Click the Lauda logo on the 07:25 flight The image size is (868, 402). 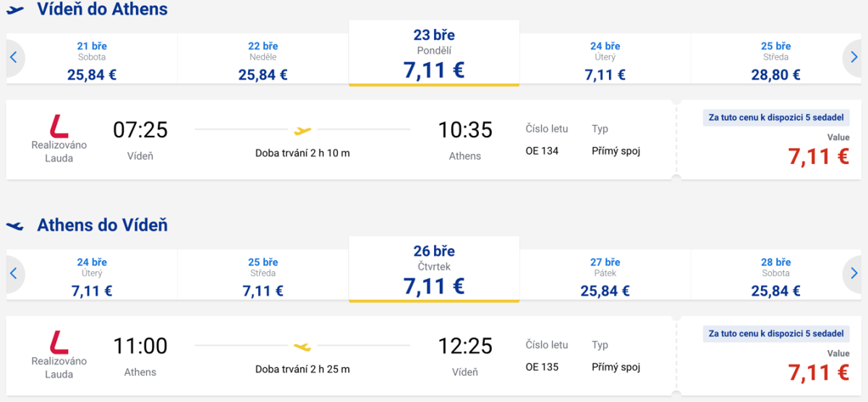click(59, 126)
